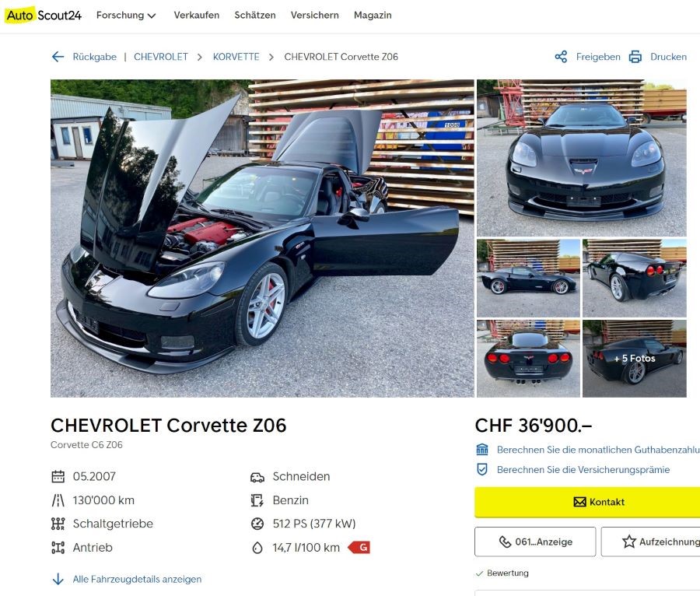
Task: Click the bank icon for monthly payments
Action: 482,450
